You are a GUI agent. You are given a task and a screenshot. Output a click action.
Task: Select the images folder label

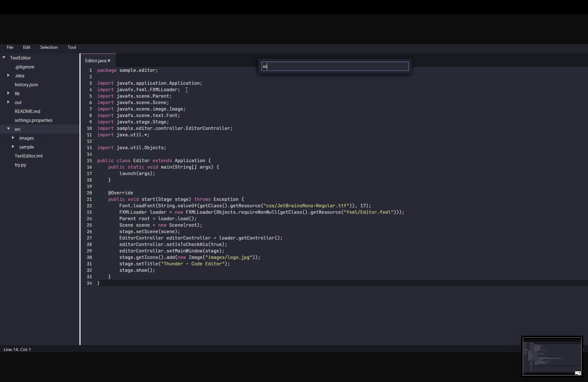coord(26,138)
